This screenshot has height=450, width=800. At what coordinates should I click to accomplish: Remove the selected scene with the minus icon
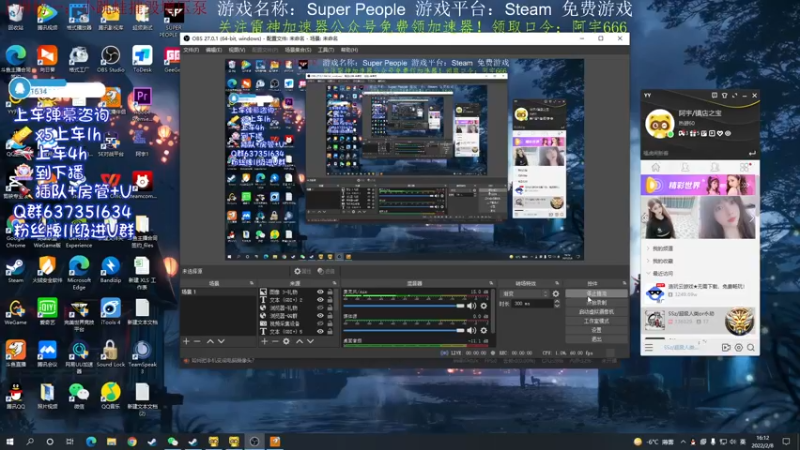tap(197, 341)
